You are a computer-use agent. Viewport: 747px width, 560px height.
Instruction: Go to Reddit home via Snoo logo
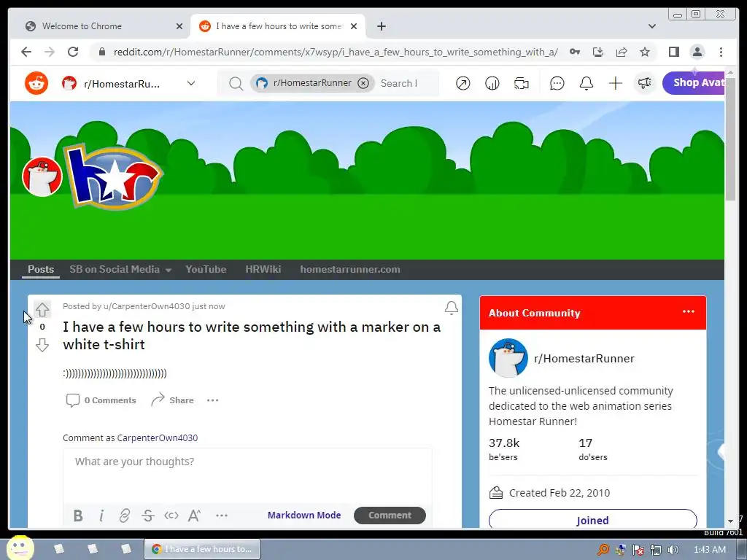coord(36,83)
